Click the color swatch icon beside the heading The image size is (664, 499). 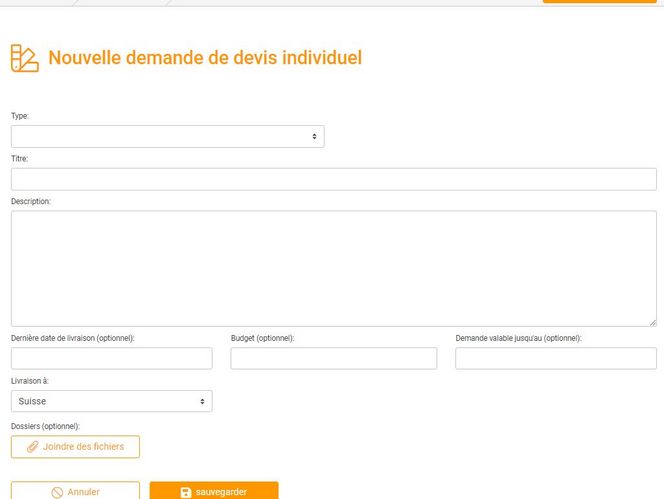click(x=24, y=58)
